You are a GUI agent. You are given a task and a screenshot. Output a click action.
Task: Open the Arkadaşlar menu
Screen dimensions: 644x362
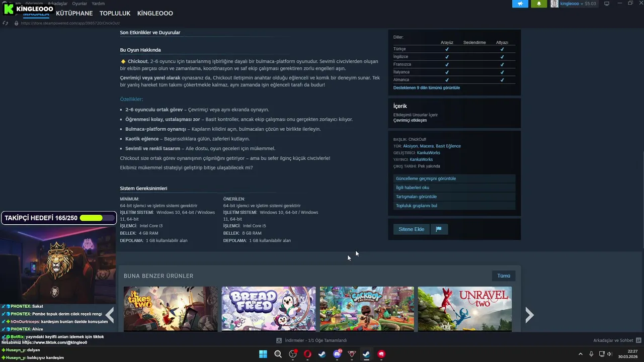[57, 4]
